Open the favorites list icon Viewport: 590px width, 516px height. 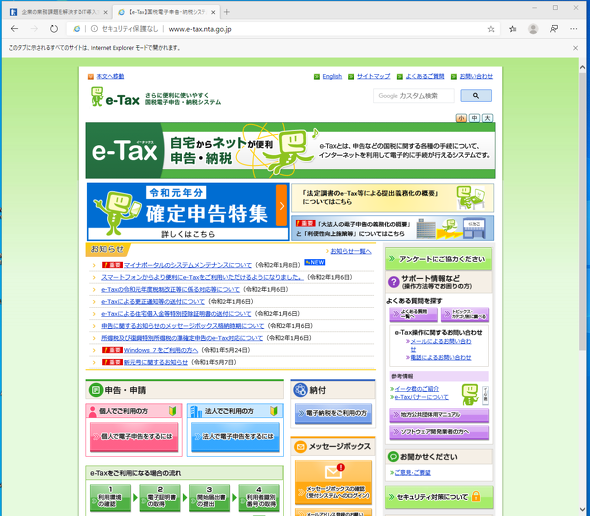point(512,29)
